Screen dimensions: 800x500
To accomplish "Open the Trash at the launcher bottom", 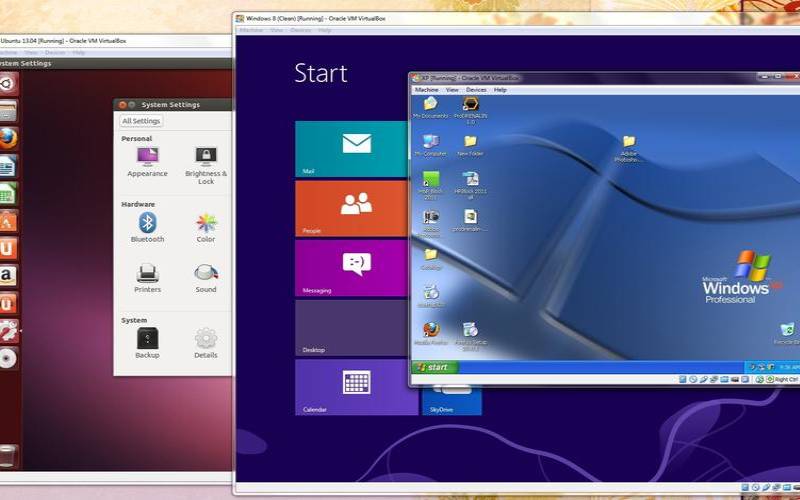I will click(x=8, y=456).
